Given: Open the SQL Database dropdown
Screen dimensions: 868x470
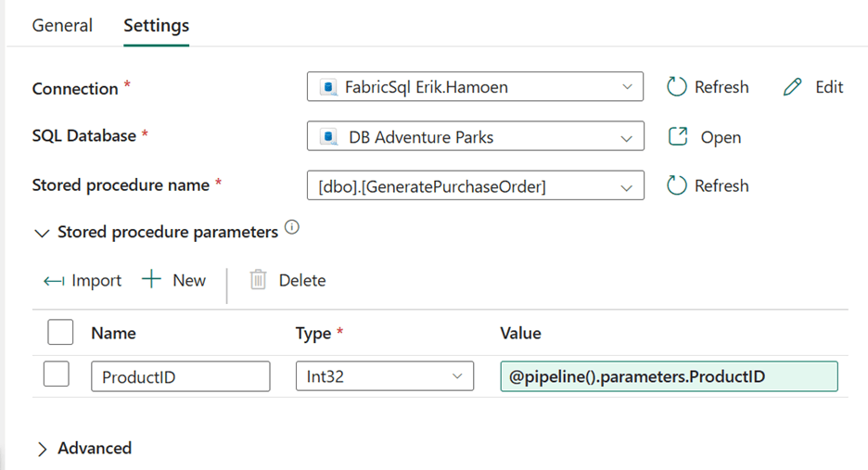Looking at the screenshot, I should (x=475, y=137).
